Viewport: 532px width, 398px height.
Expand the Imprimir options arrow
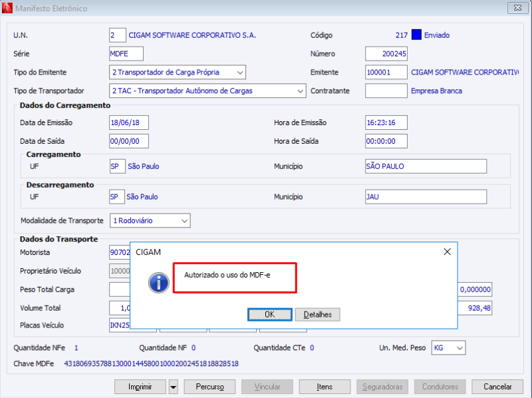(174, 387)
